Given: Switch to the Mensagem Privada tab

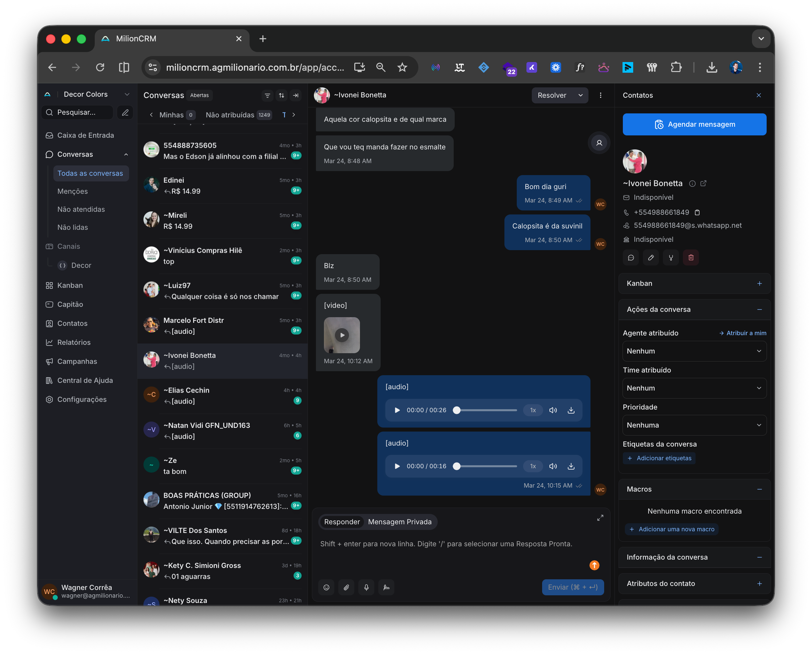Looking at the screenshot, I should pyautogui.click(x=400, y=522).
